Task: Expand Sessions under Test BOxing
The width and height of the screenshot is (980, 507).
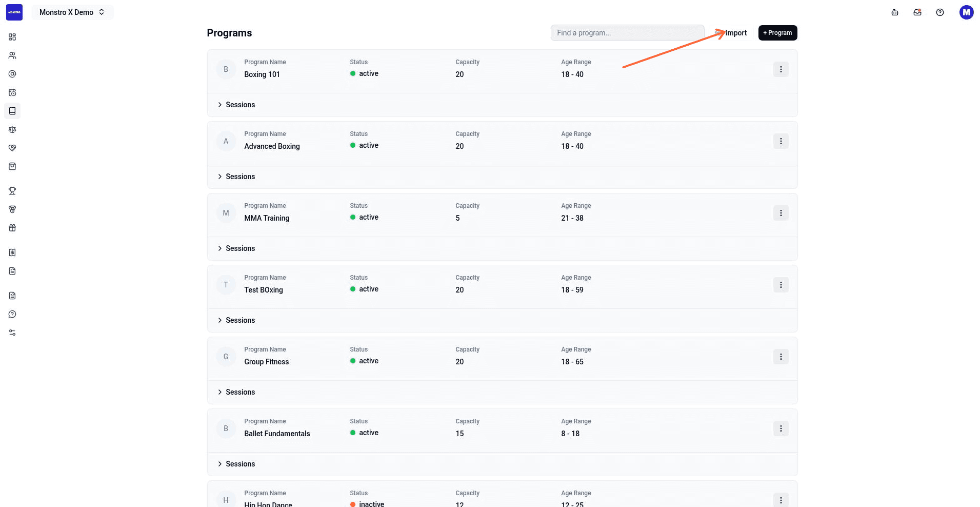Action: coord(236,320)
